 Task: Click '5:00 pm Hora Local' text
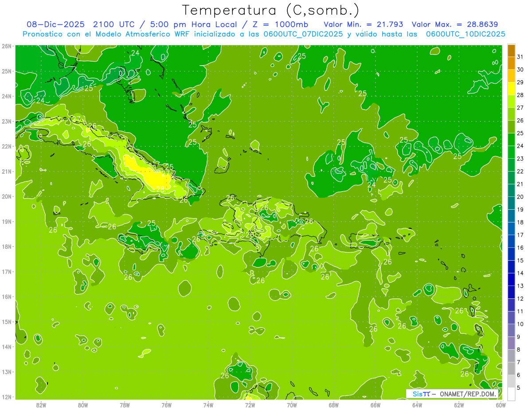(193, 24)
